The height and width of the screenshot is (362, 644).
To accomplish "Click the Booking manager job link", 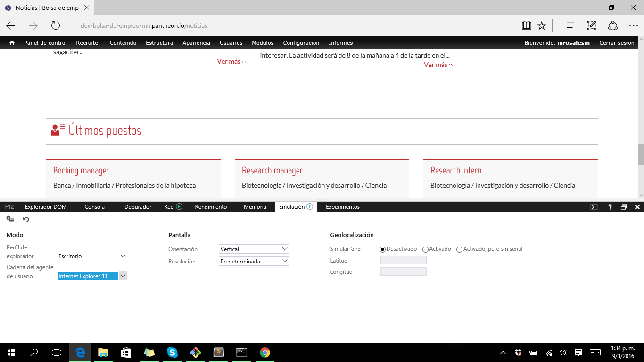I will 81,171.
